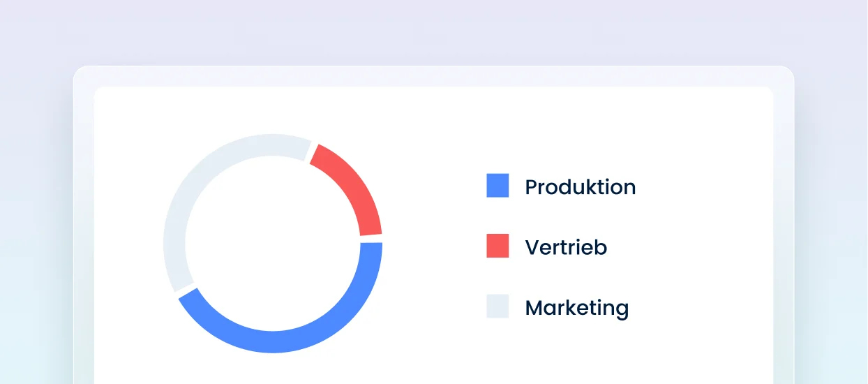Select the Vertrieb legend label
This screenshot has height=384, width=868.
[566, 247]
